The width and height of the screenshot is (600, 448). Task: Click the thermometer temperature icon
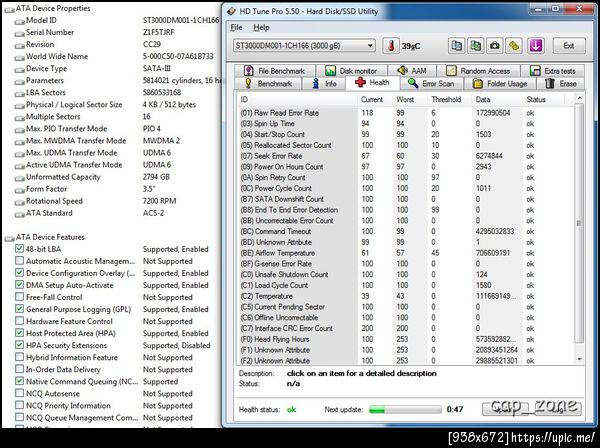click(x=391, y=46)
